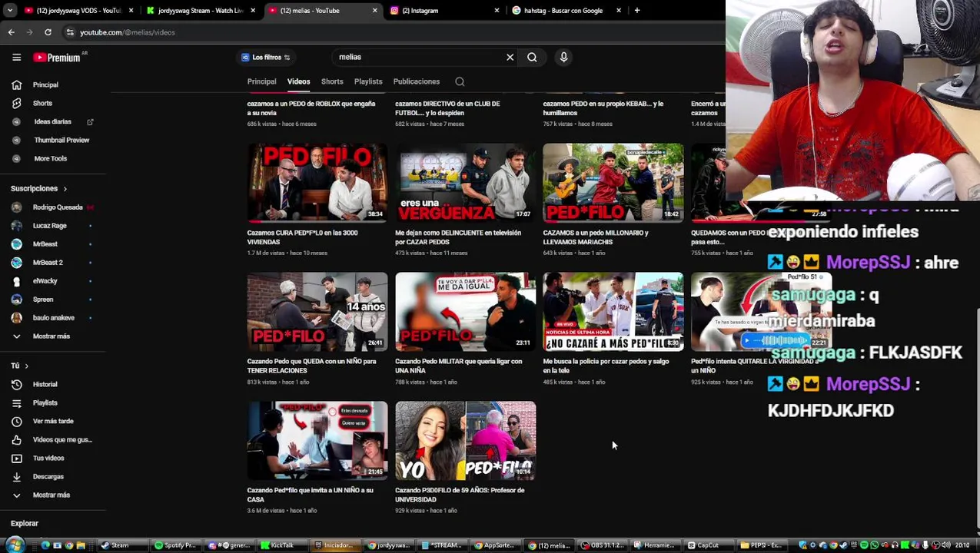This screenshot has width=980, height=553.
Task: Expand the Tú section's Mostrar más
Action: point(51,495)
